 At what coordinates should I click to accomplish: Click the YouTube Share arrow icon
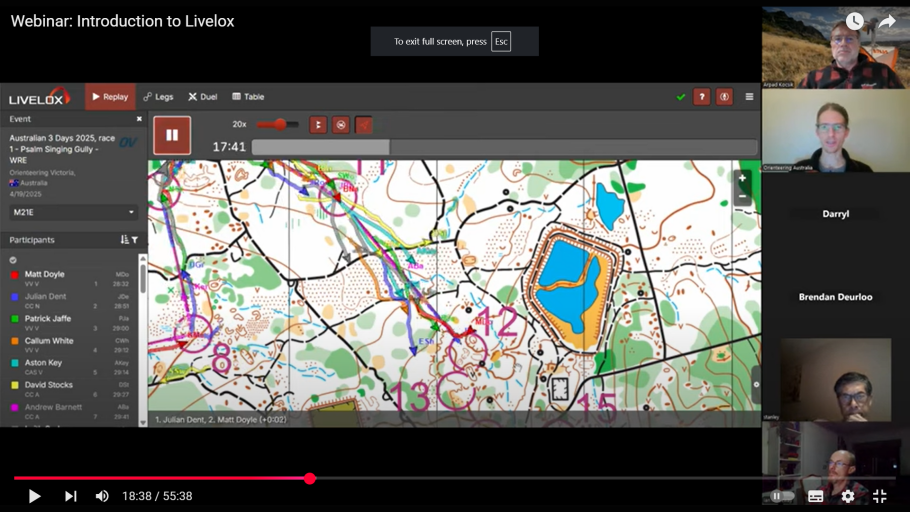click(x=887, y=21)
